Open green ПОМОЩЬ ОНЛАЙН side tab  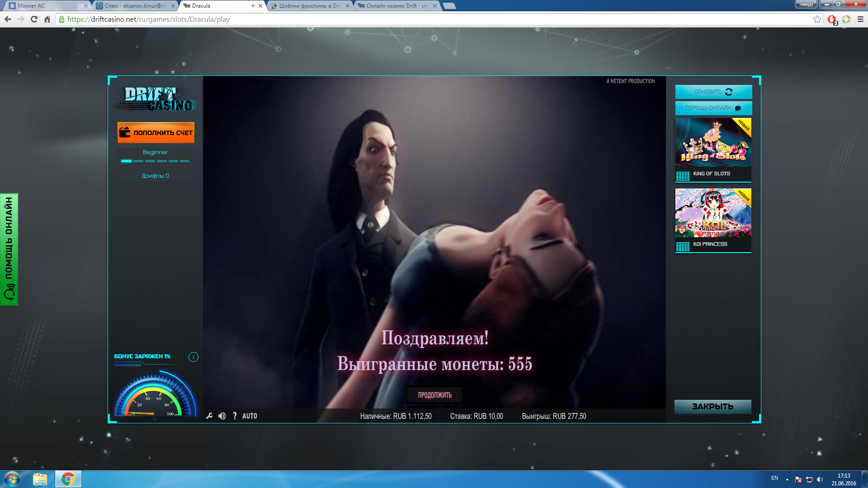click(9, 249)
